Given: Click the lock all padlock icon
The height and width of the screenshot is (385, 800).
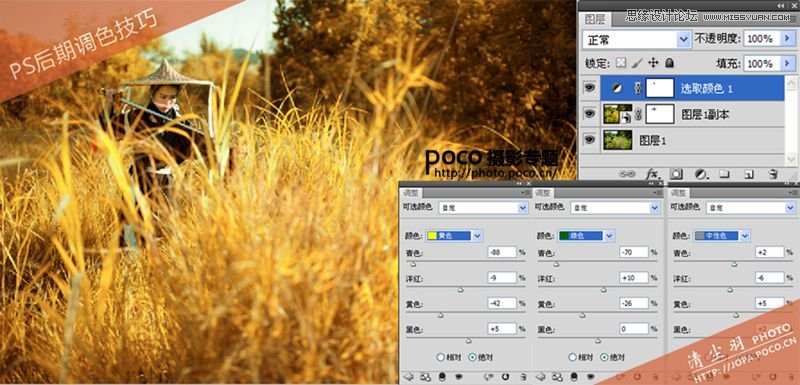Looking at the screenshot, I should pyautogui.click(x=669, y=63).
